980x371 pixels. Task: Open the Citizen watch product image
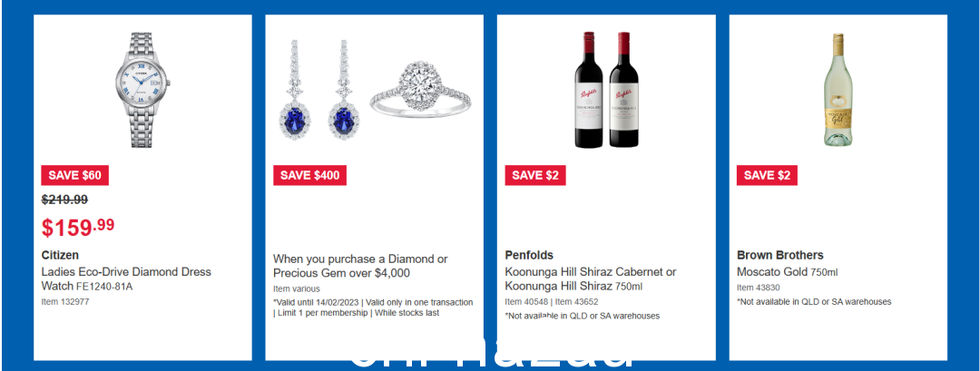point(142,90)
